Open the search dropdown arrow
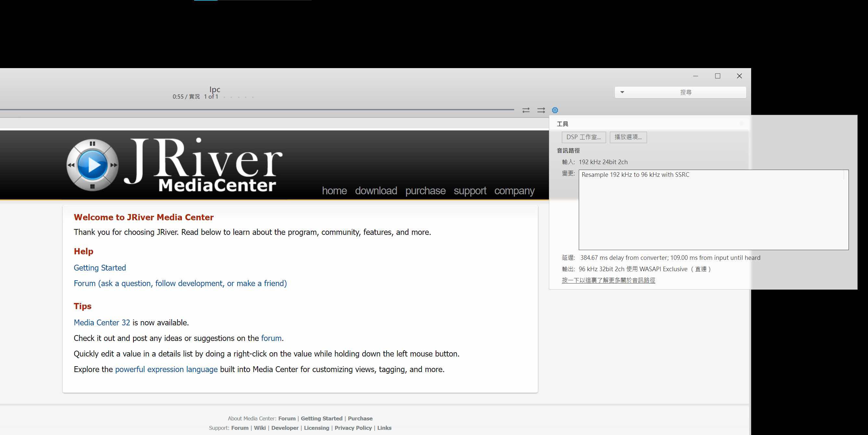868x435 pixels. click(622, 92)
